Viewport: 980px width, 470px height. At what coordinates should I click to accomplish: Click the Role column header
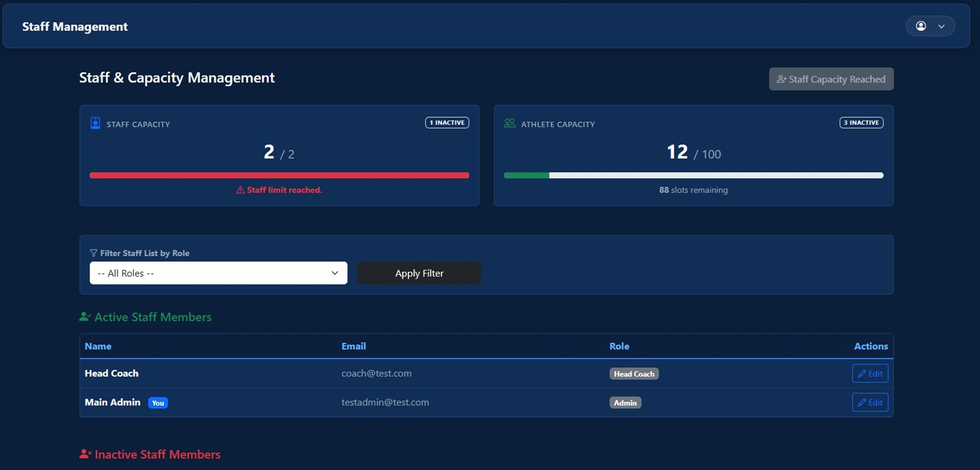pos(619,346)
